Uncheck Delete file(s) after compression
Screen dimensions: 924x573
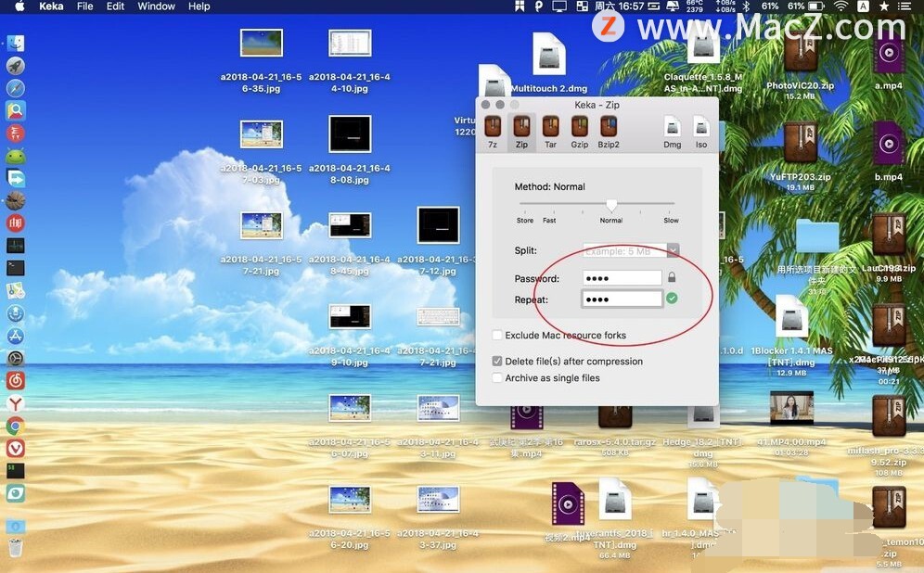click(x=497, y=361)
